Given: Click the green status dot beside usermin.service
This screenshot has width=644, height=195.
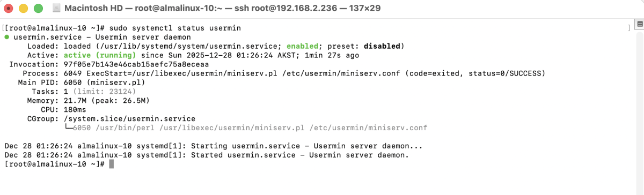Looking at the screenshot, I should [6, 36].
